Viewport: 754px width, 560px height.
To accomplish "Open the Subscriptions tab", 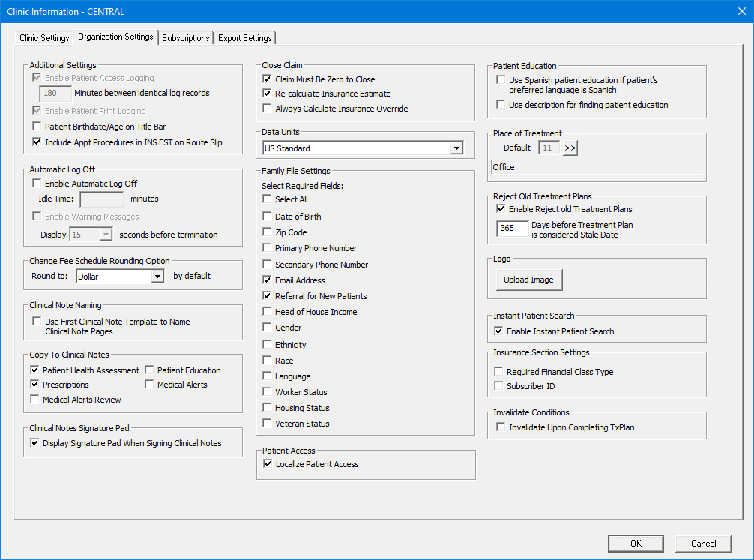I will pos(186,38).
